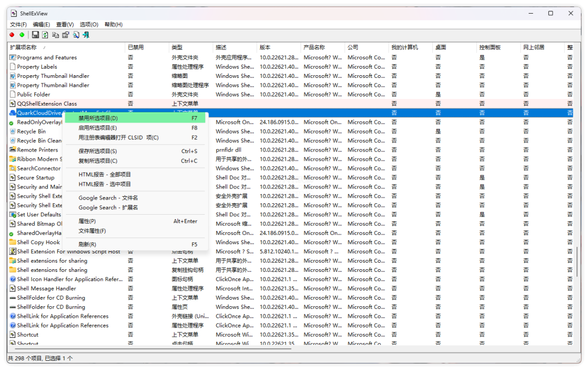This screenshot has width=588, height=370.
Task: Select Google Search - 扩展名
Action: [136, 208]
